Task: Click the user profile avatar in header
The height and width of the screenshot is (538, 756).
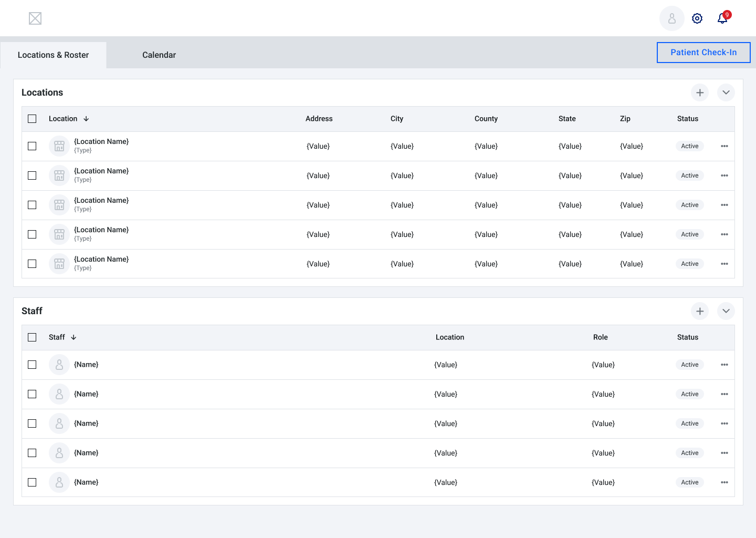Action: pos(671,18)
